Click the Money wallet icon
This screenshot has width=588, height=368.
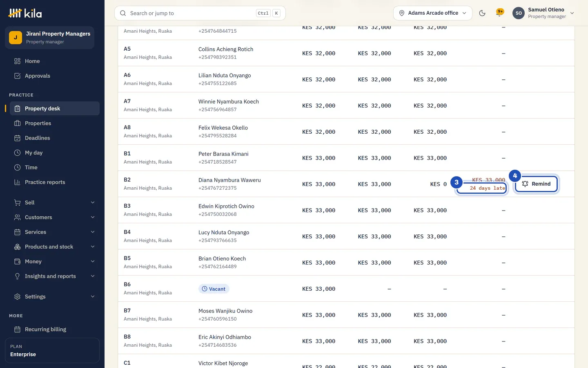(x=17, y=262)
